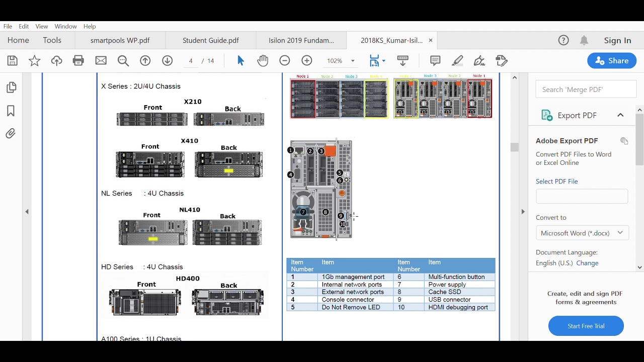Click the Sign In link
This screenshot has height=362, width=644.
617,41
